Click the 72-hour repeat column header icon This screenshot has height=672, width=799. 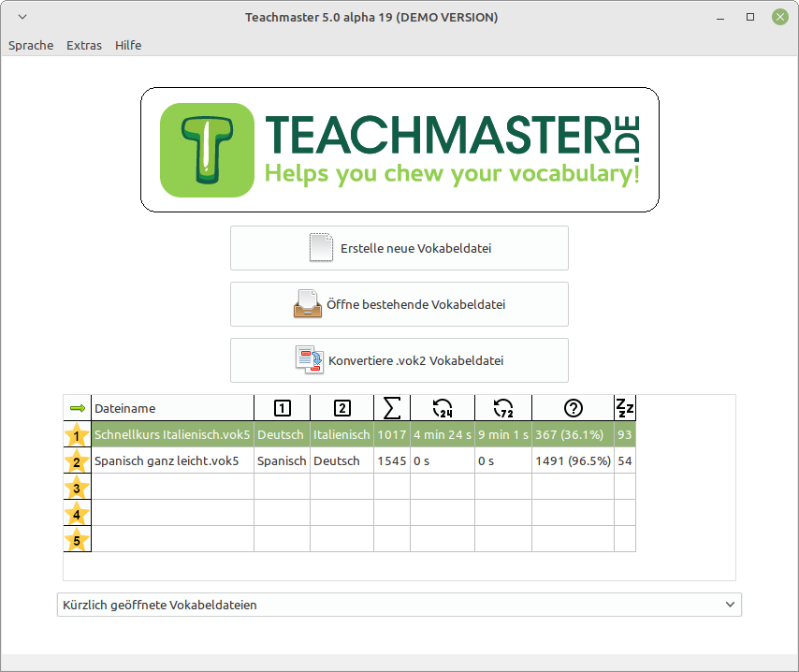tap(503, 408)
